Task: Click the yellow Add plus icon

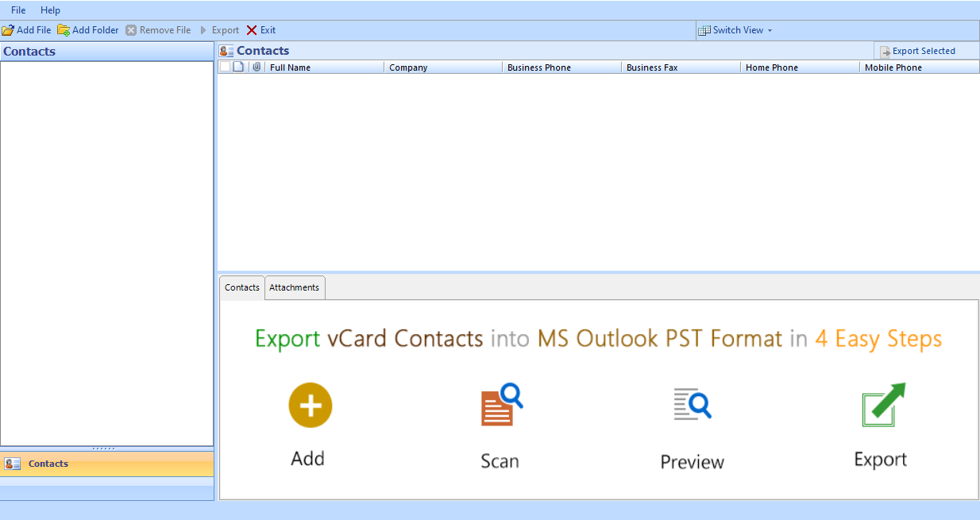Action: [x=310, y=406]
